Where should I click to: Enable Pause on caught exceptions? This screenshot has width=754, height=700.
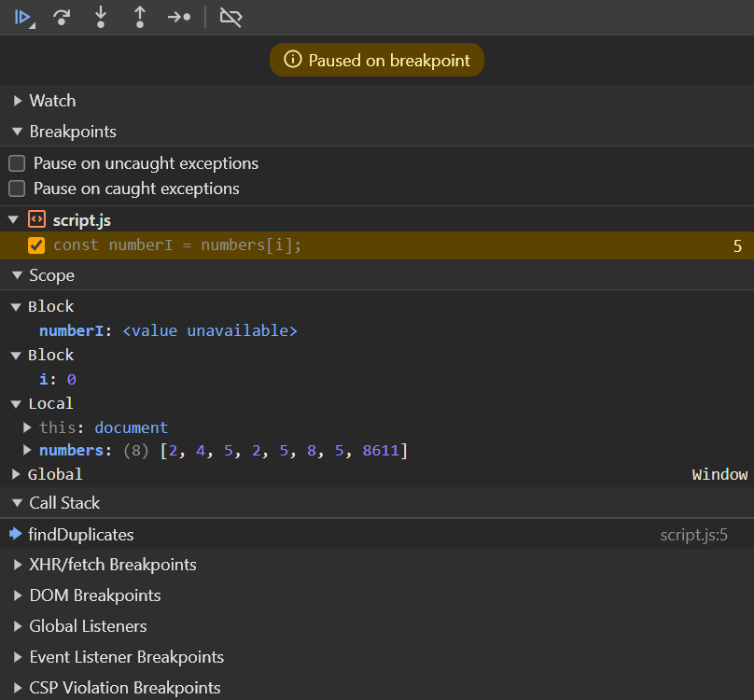pos(17,189)
